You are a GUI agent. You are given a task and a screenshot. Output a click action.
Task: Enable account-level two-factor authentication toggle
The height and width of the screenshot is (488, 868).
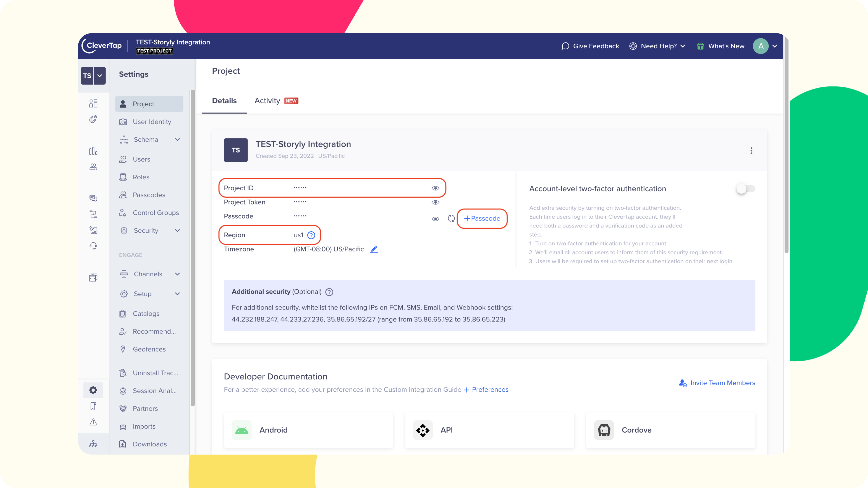pos(745,189)
